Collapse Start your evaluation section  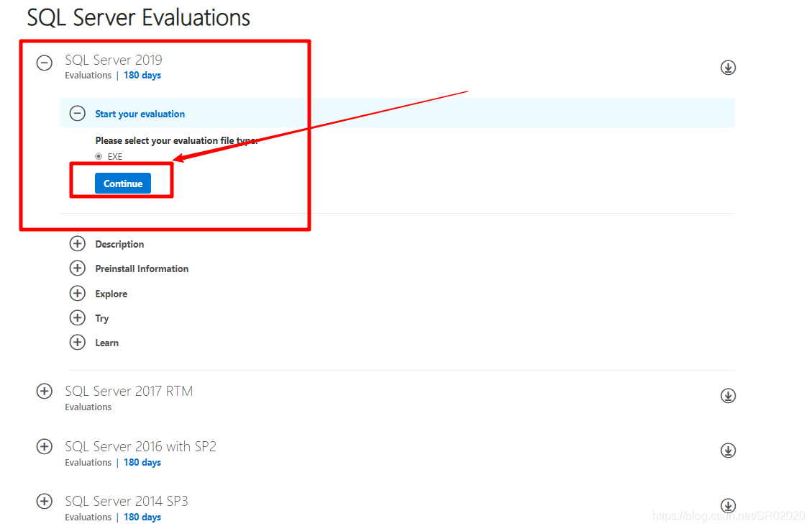click(78, 113)
